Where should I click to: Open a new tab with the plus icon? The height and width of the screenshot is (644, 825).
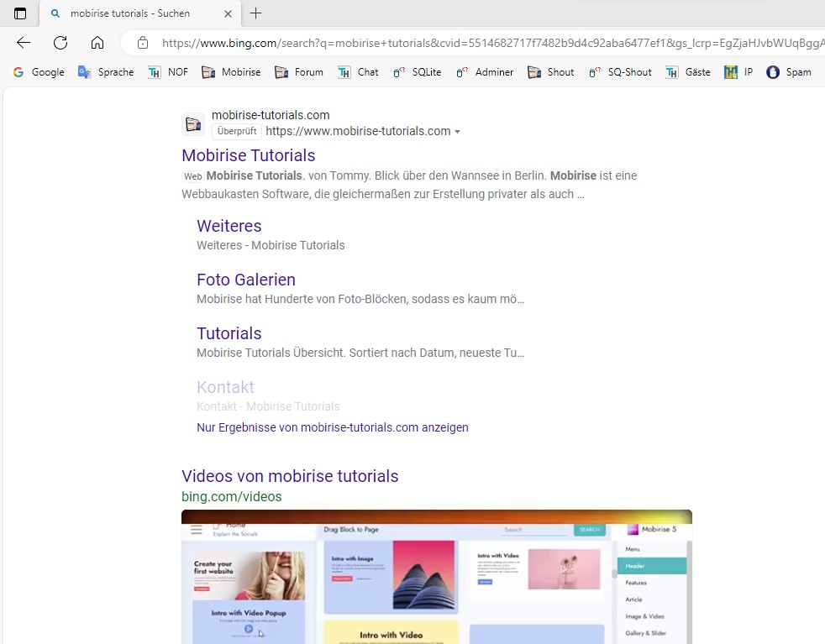pyautogui.click(x=256, y=13)
